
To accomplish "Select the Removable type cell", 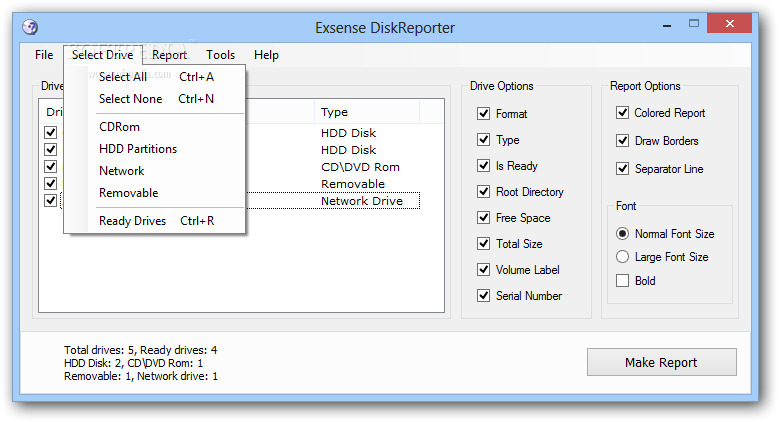I will (353, 184).
